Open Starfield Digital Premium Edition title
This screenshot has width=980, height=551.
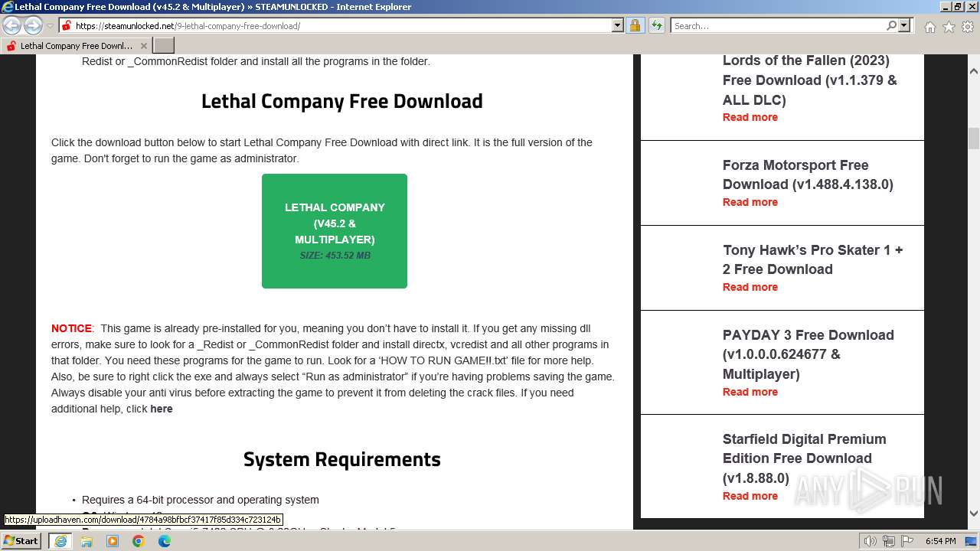coord(805,458)
